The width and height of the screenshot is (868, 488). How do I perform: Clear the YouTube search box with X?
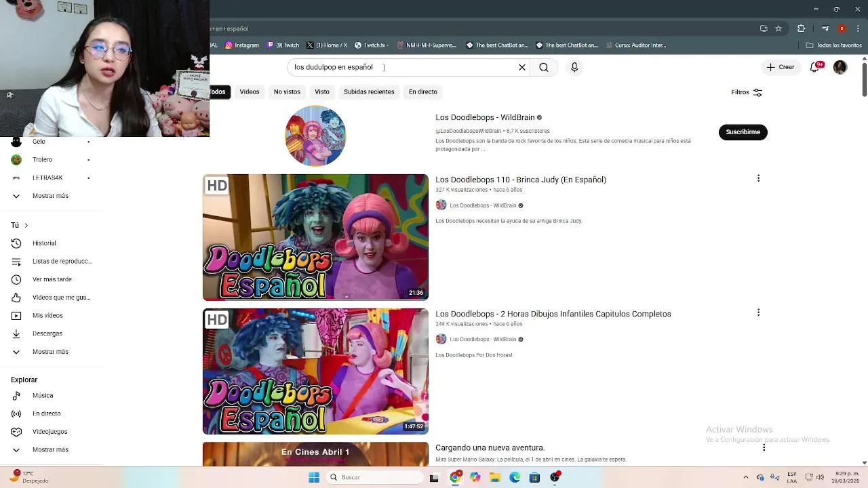[522, 67]
